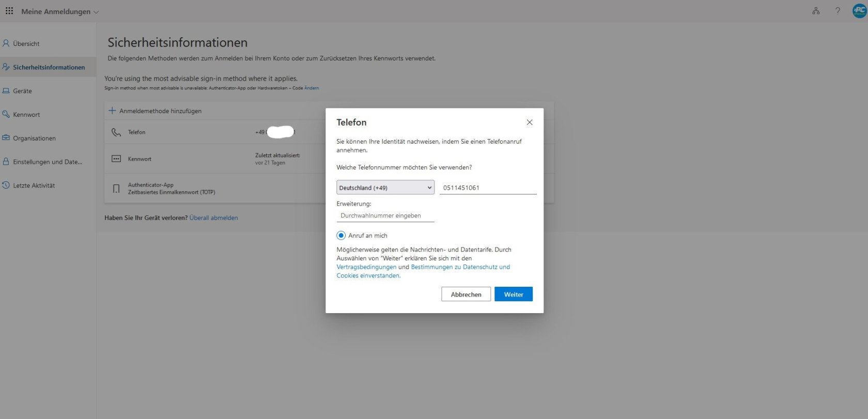This screenshot has height=419, width=868.
Task: Select the 'Anruf an mich' radio button
Action: [341, 236]
